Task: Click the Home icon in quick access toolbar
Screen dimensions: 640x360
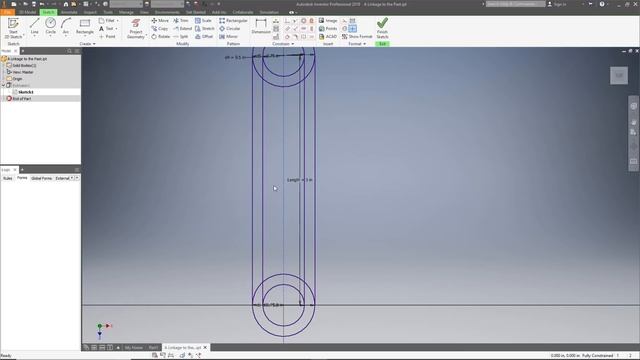Action: 66,4
